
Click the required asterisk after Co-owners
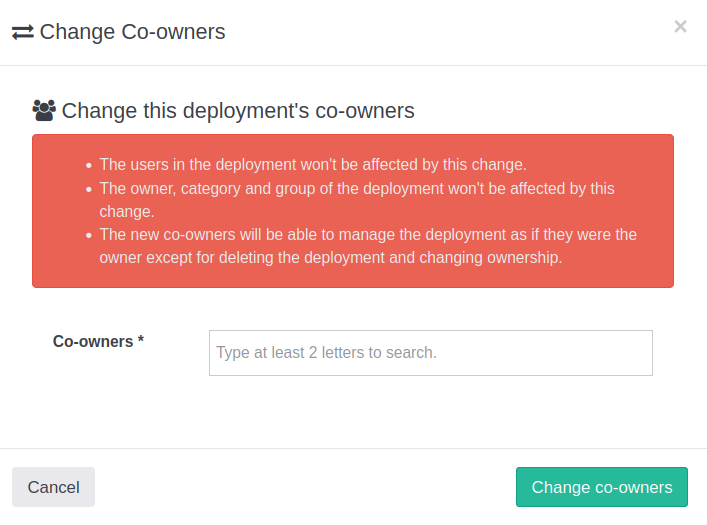tap(141, 341)
